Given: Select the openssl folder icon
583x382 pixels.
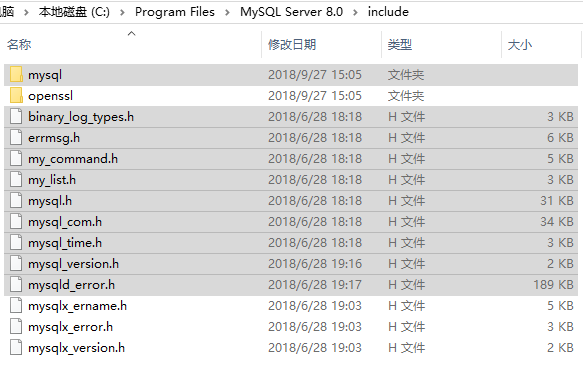Looking at the screenshot, I should point(16,95).
